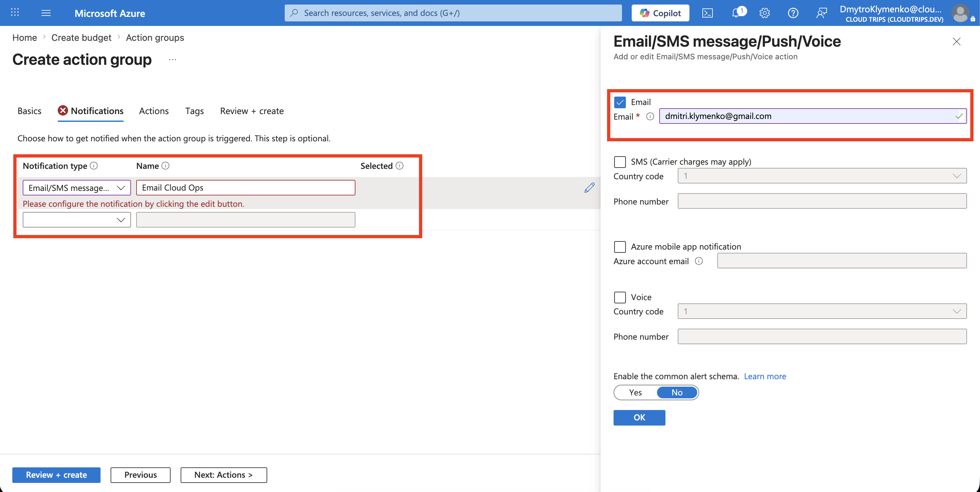The image size is (980, 492).
Task: Open the Help question mark icon
Action: pyautogui.click(x=793, y=13)
